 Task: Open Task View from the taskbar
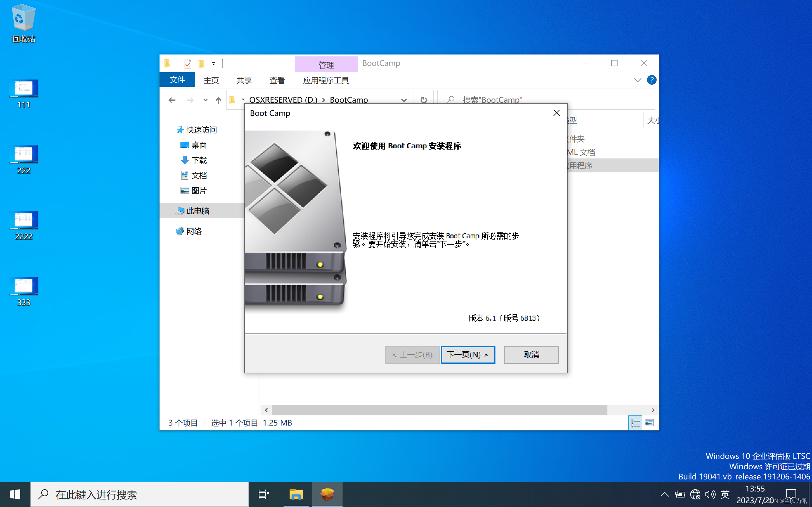click(x=264, y=494)
